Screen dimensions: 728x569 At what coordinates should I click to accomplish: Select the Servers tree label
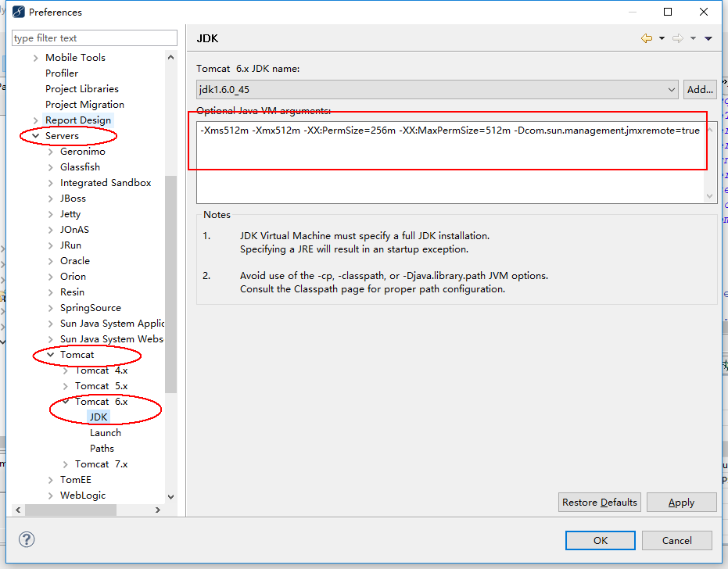coord(62,135)
